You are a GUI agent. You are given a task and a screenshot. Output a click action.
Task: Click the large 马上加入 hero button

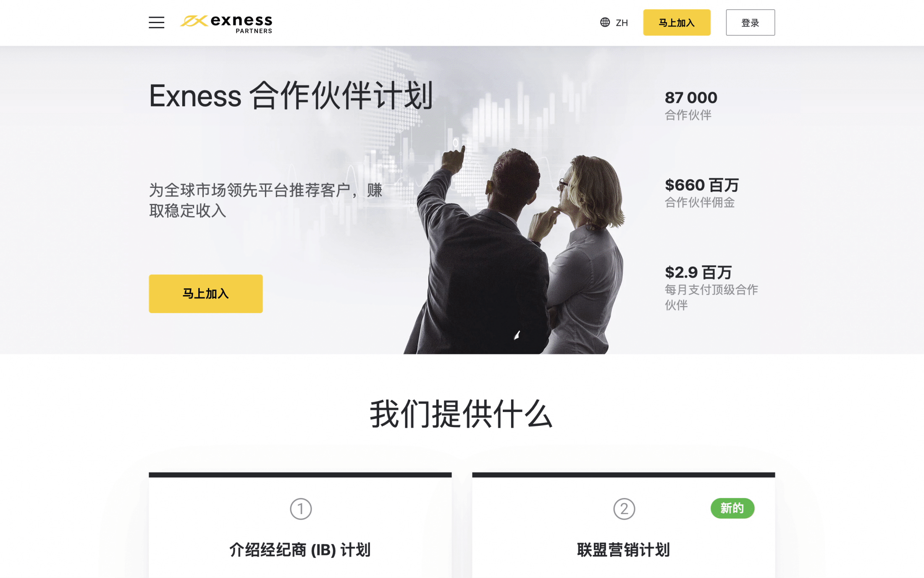coord(206,293)
